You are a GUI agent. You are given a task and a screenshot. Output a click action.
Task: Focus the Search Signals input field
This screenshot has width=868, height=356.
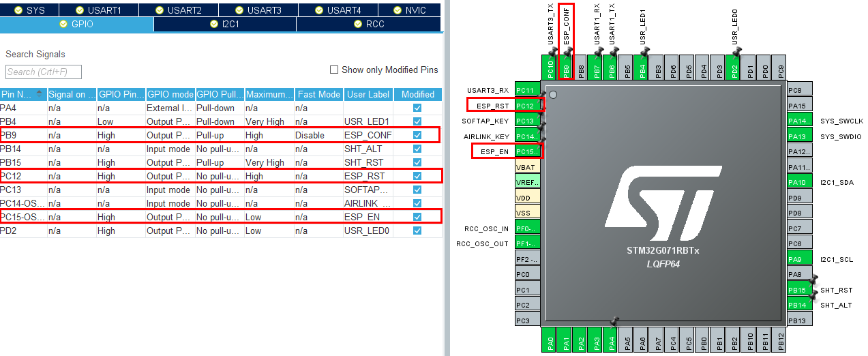click(x=44, y=72)
